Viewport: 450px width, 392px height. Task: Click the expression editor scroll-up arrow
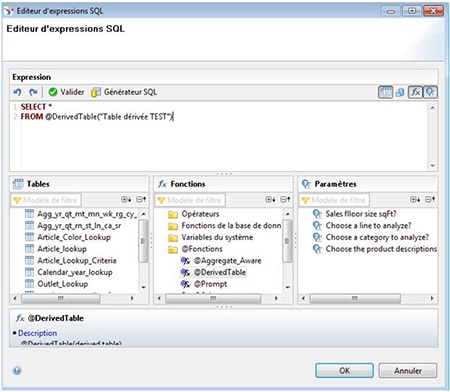(x=432, y=107)
